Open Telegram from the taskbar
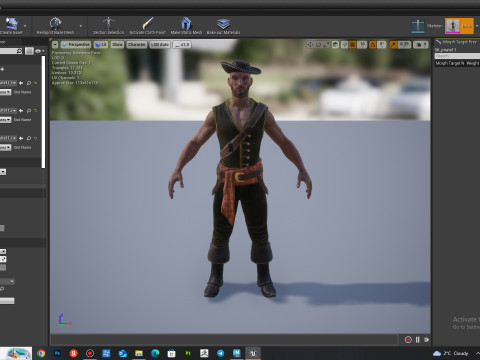This screenshot has width=480, height=360. pos(220,353)
